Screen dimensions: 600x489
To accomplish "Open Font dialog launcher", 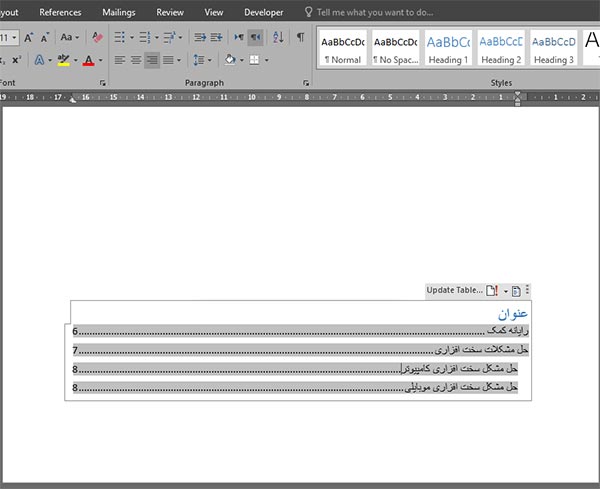I will click(x=102, y=83).
